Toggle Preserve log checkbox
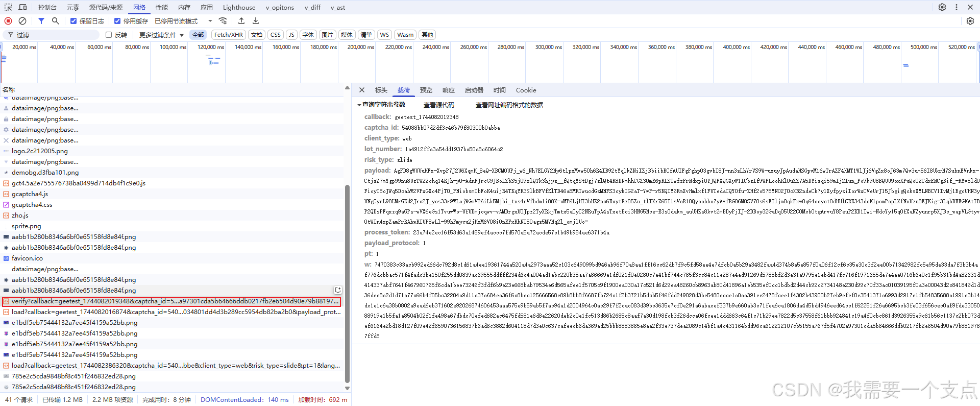Image resolution: width=980 pixels, height=406 pixels. [73, 21]
